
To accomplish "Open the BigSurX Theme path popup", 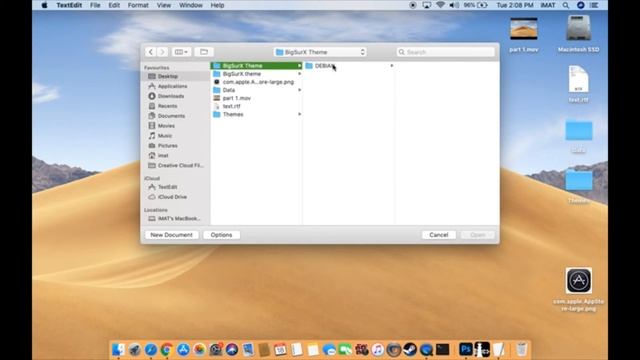I will (320, 52).
